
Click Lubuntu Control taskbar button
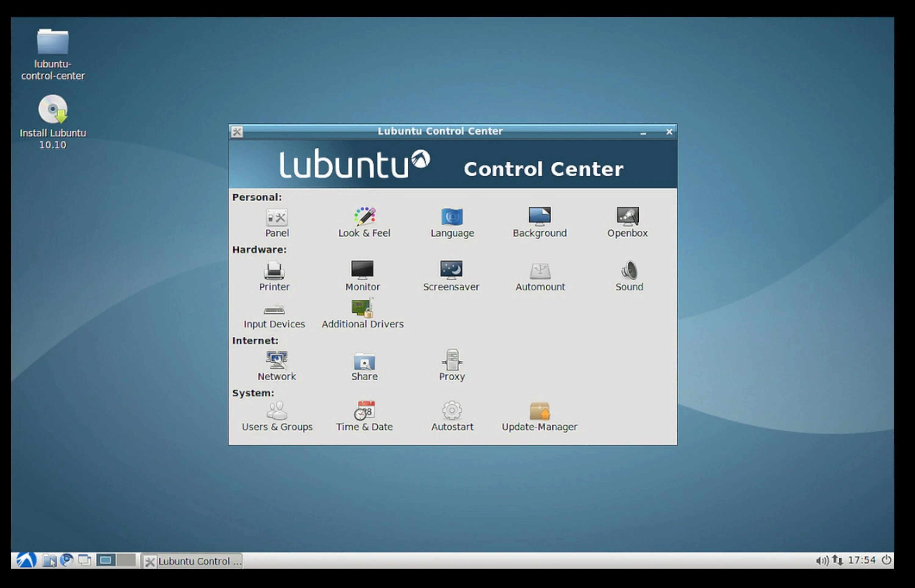click(x=192, y=561)
